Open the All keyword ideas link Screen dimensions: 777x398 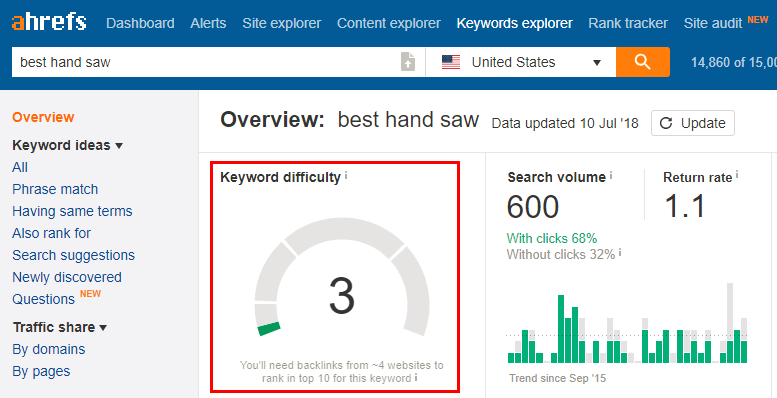[20, 168]
